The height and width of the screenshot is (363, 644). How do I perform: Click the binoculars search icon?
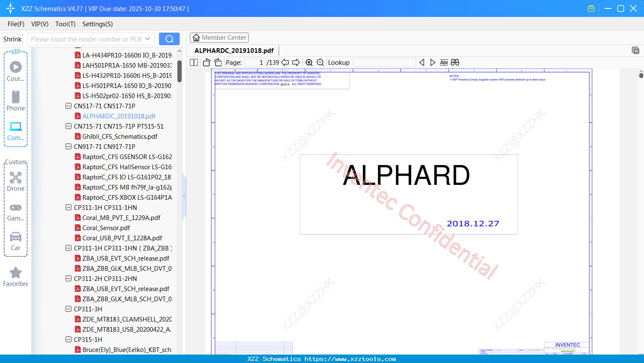[455, 62]
